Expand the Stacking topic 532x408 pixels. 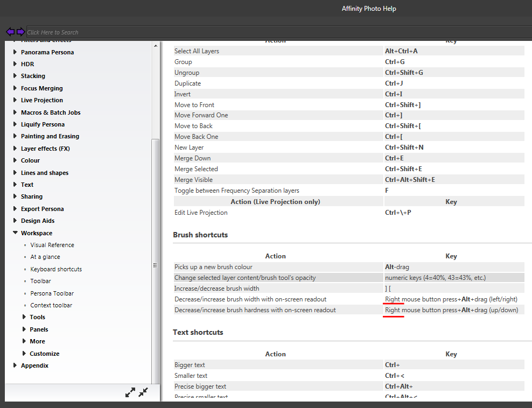pyautogui.click(x=15, y=76)
